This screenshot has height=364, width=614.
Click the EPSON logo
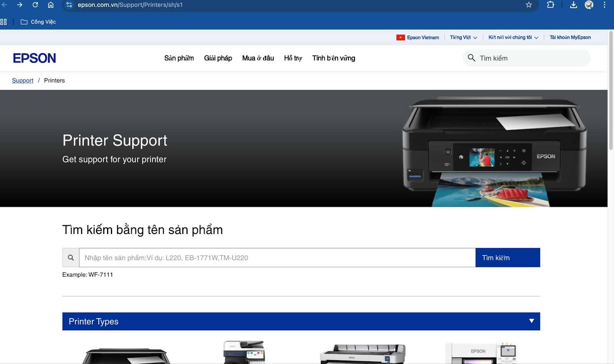coord(35,58)
